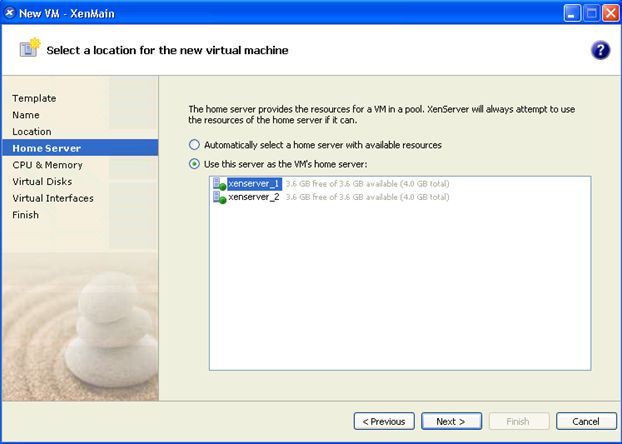Open the Virtual Disks step

pos(42,182)
